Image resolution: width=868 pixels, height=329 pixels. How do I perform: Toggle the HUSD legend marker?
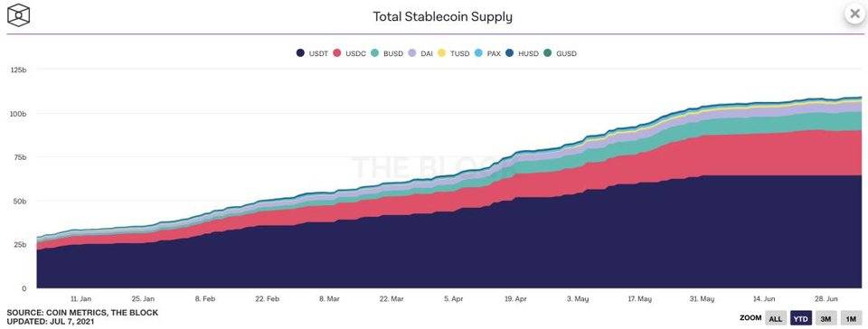509,53
